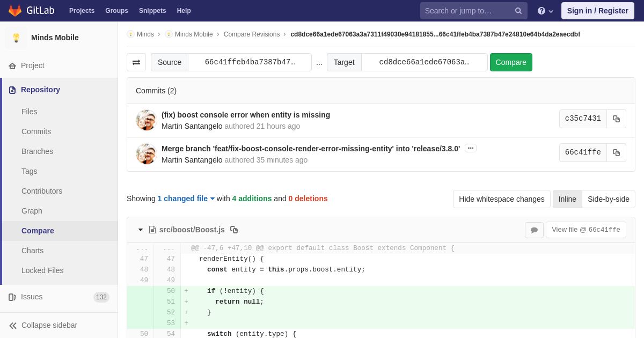Open the 1 changed file dropdown

(186, 199)
